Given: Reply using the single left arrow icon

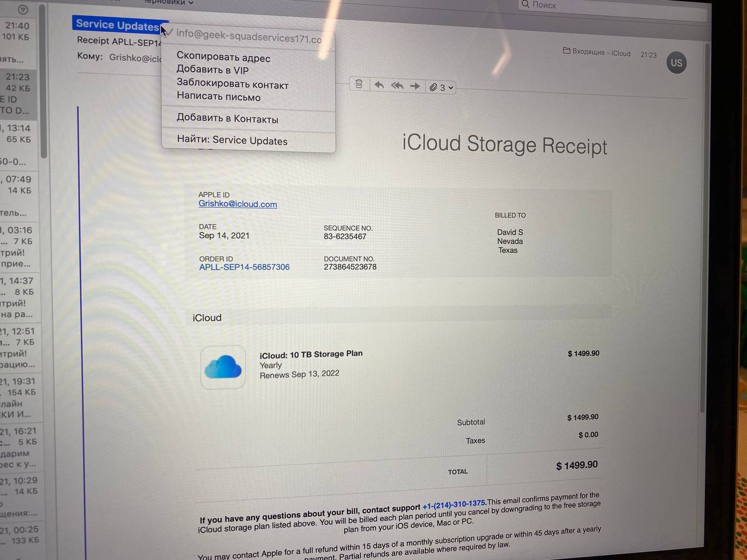Looking at the screenshot, I should [379, 85].
